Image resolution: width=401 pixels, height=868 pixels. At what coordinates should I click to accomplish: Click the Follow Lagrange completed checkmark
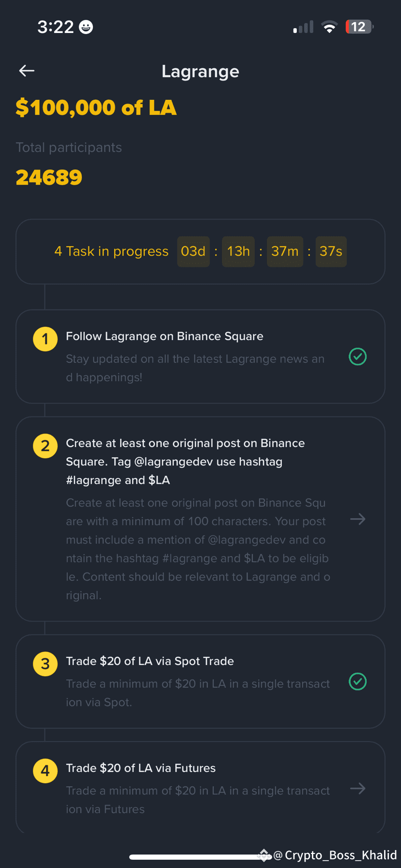point(358,357)
